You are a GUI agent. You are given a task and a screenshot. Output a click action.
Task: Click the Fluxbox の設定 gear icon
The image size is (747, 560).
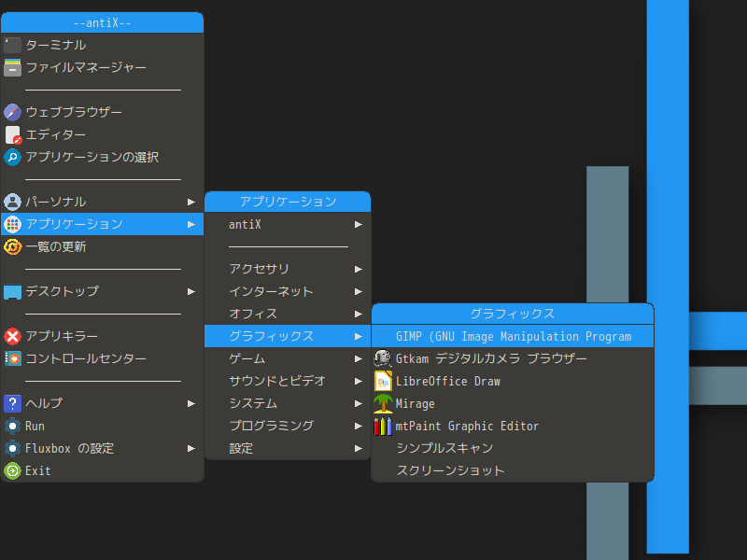[12, 448]
